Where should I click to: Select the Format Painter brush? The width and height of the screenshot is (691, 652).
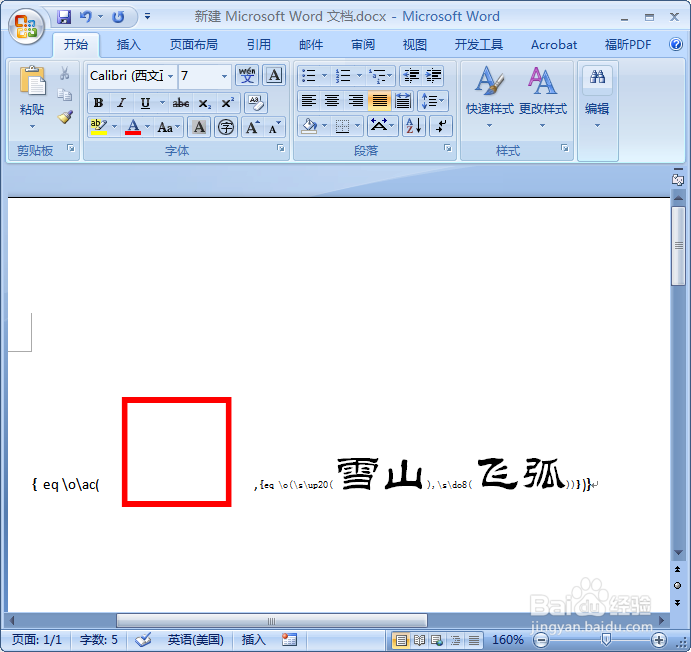pos(65,117)
